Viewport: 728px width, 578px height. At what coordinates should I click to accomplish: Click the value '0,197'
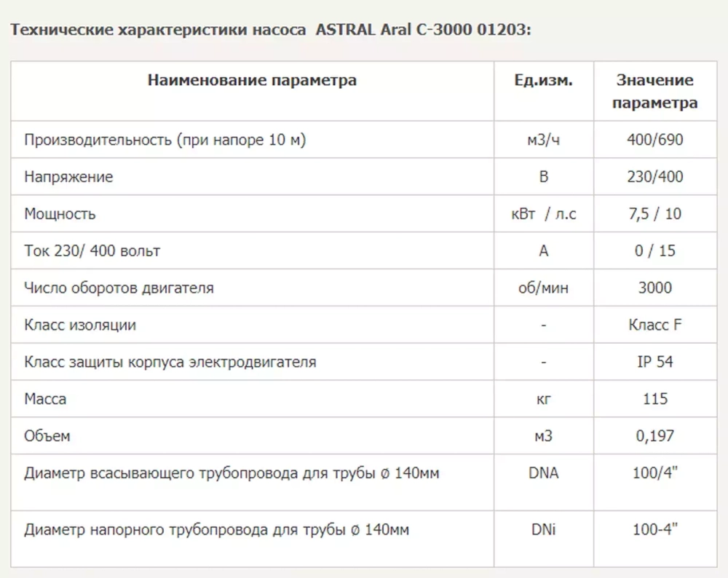654,436
